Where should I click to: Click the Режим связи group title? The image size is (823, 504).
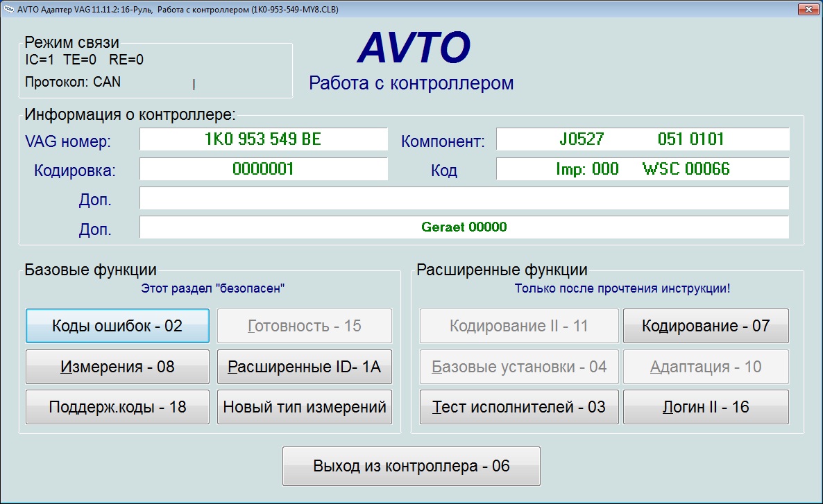click(72, 42)
